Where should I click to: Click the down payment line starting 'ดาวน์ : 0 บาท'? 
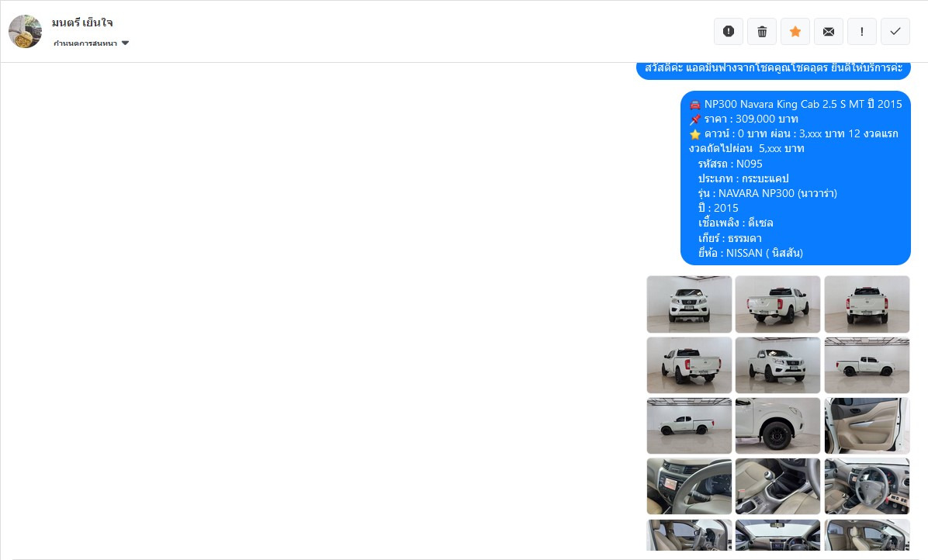[x=801, y=133]
